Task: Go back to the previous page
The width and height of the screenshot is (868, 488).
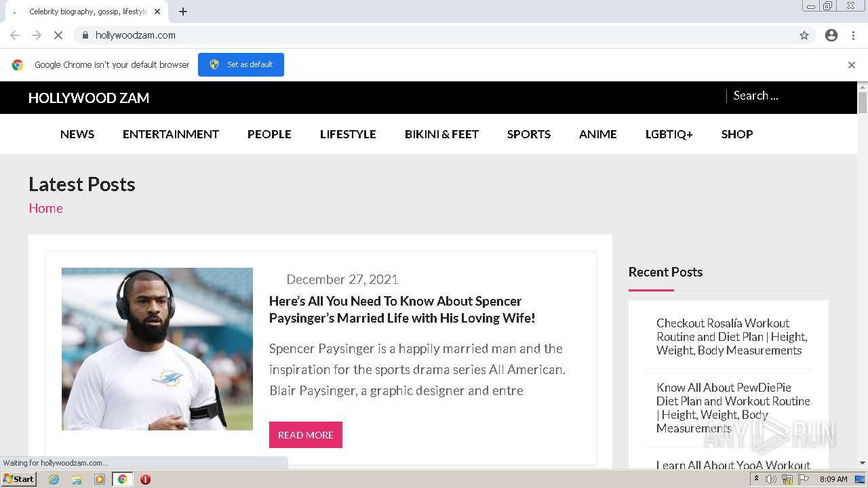Action: [15, 35]
